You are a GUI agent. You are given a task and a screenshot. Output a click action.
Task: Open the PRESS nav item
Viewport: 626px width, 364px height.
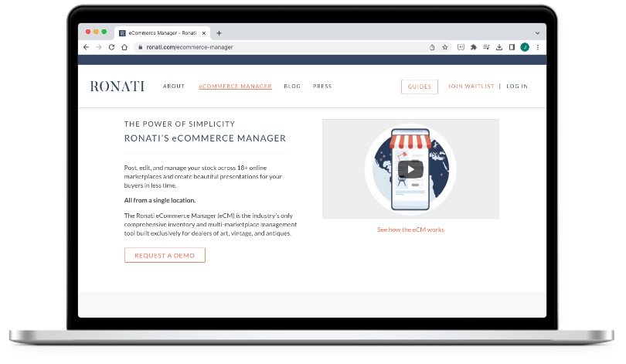coord(322,87)
